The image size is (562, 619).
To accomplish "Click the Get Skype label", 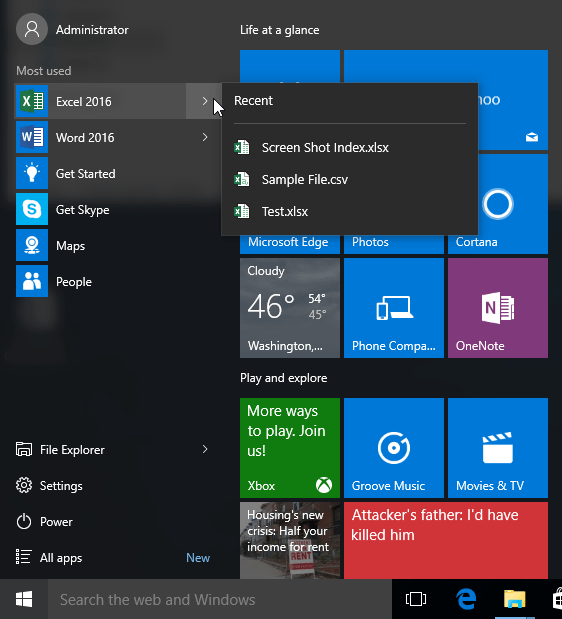I will 82,210.
